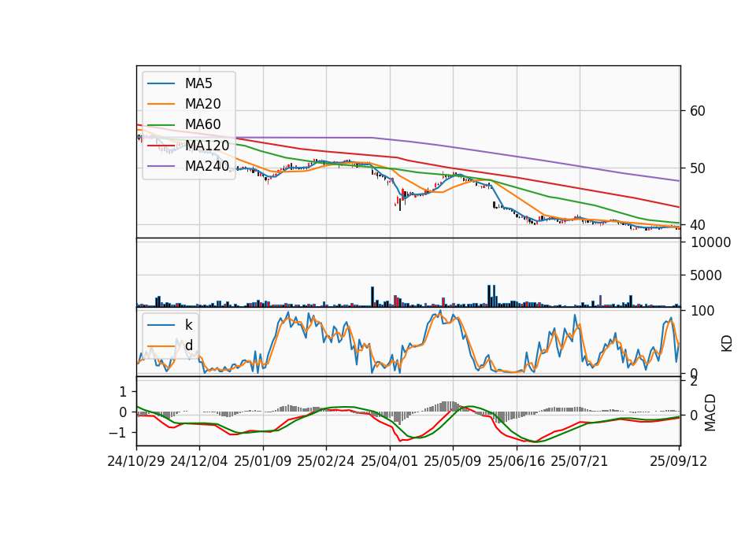Screen dimensions: 756x543
Task: Click the MA5 legend label
Action: pos(198,83)
